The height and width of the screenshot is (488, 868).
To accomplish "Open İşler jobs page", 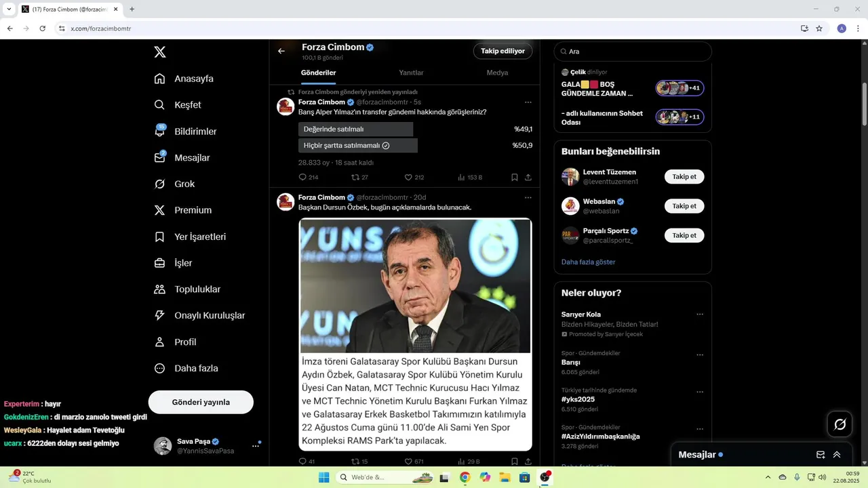I will tap(173, 263).
